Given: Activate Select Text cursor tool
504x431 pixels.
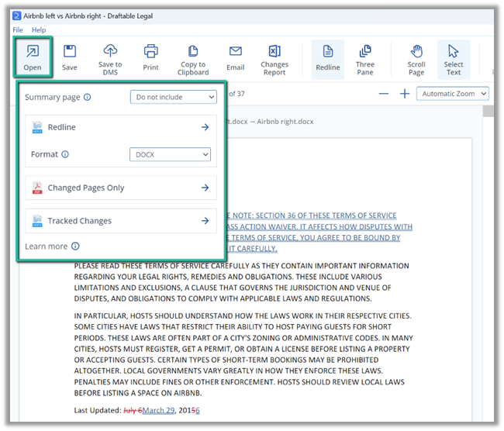Looking at the screenshot, I should [454, 60].
